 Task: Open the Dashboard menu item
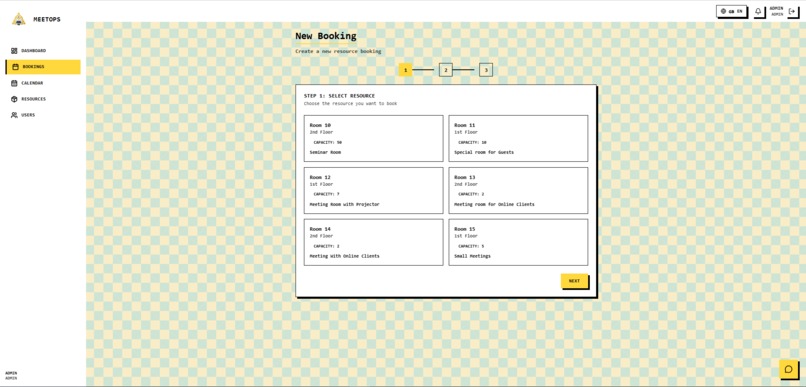[x=43, y=51]
